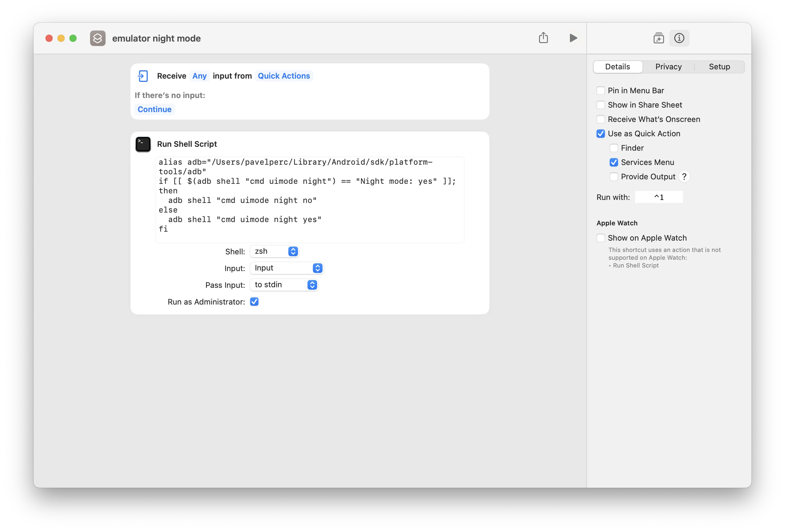785x532 pixels.
Task: Toggle the Shortcut Details info icon
Action: pos(679,38)
